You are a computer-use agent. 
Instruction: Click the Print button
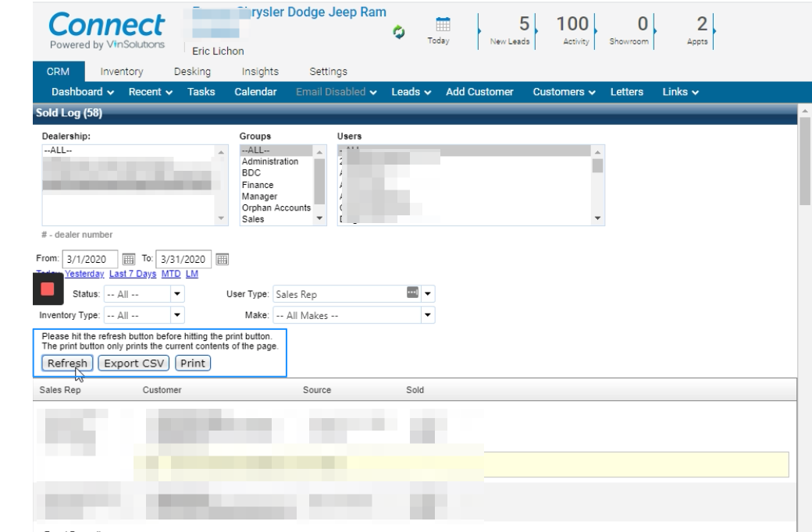tap(193, 364)
